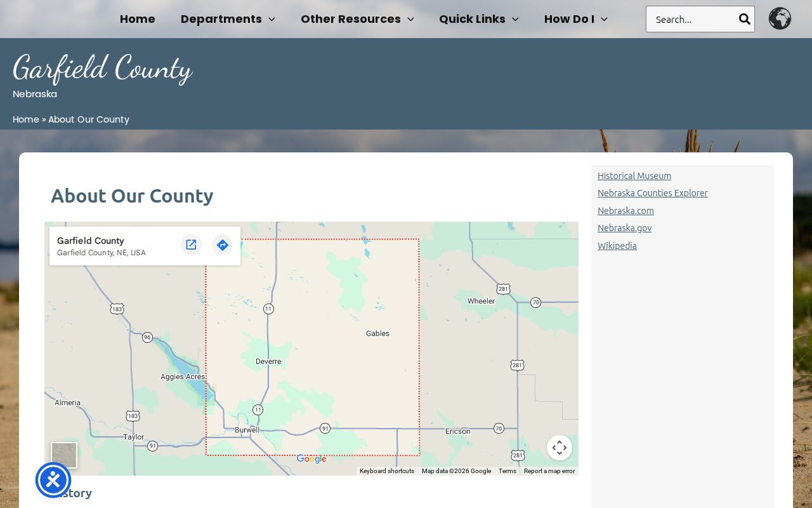Click the Deverre label on map

pyautogui.click(x=268, y=361)
